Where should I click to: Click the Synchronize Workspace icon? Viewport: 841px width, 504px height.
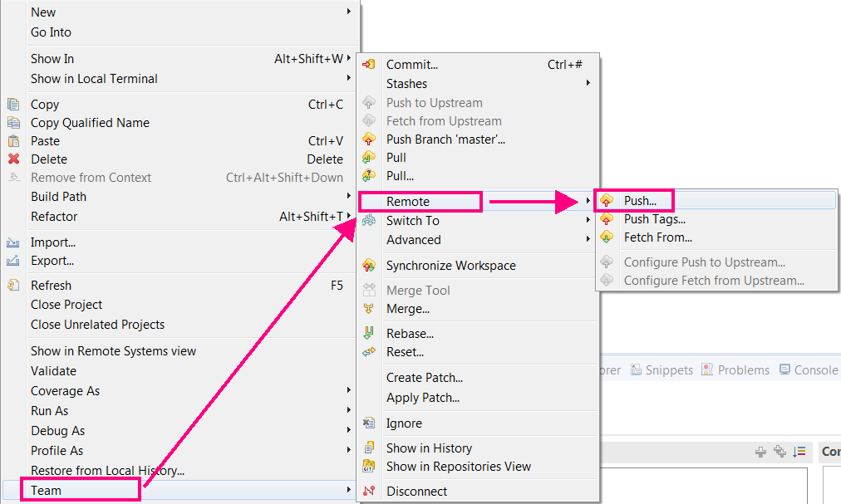pyautogui.click(x=369, y=265)
